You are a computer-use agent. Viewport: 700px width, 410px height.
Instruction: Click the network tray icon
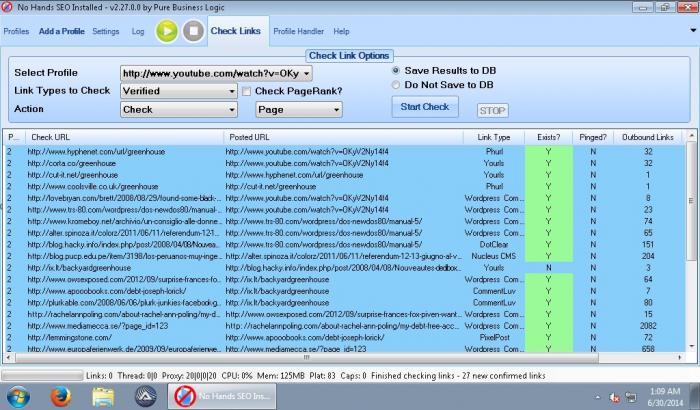[631, 397]
